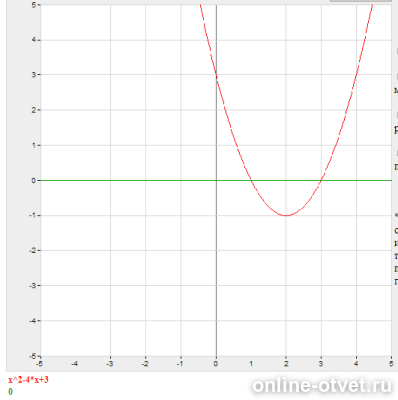Click the green 0 legend entry below formula

10,392
